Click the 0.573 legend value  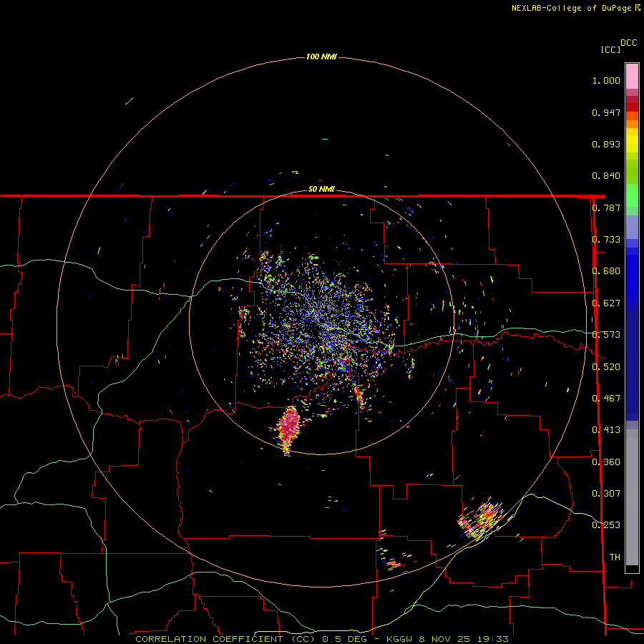pos(606,335)
